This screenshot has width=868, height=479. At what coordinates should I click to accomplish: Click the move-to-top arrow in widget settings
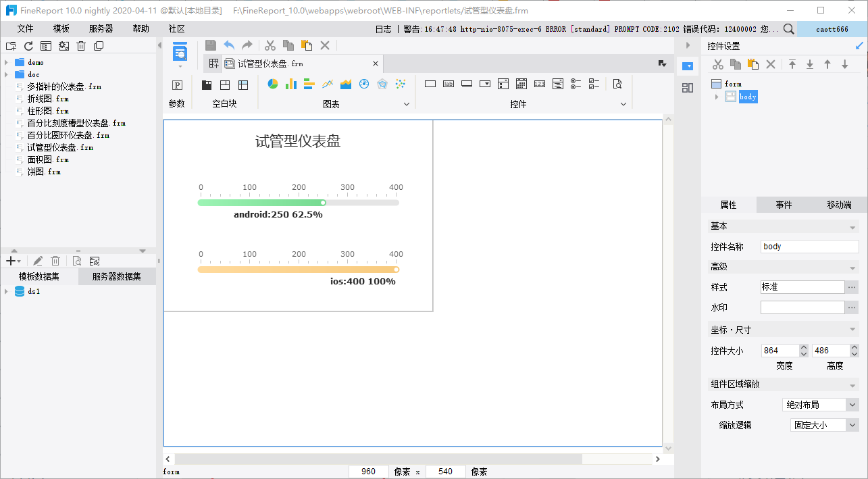point(792,64)
